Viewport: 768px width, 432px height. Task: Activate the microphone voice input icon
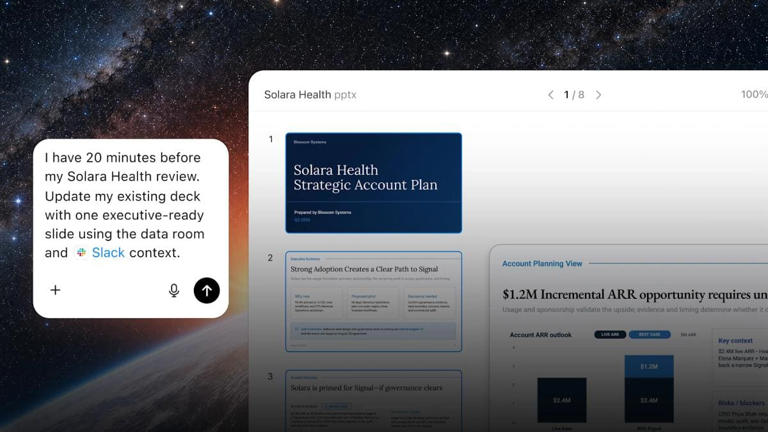174,290
